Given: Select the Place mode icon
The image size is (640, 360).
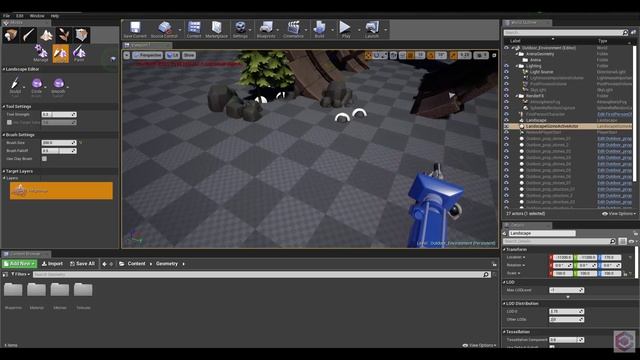Looking at the screenshot, I should tap(10, 35).
